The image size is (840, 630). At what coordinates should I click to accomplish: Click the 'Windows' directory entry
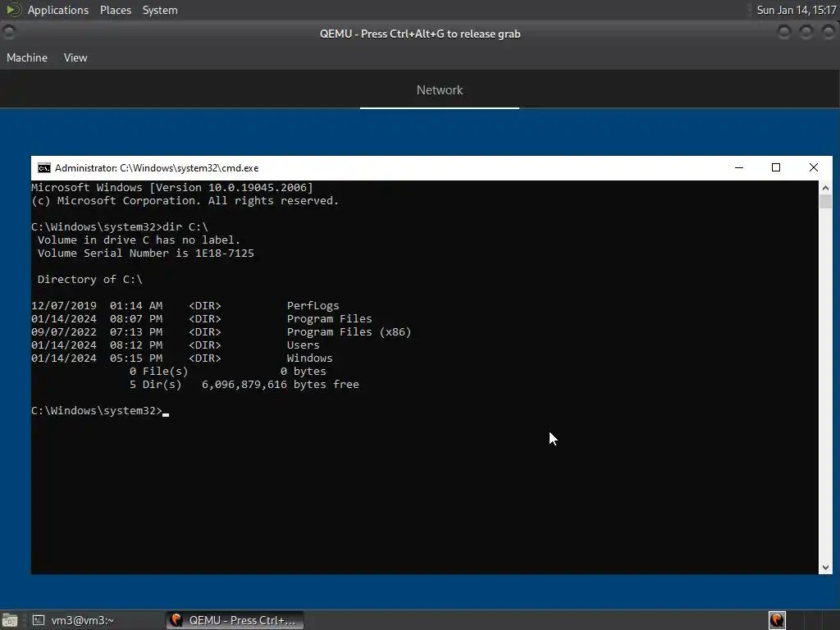click(x=309, y=358)
